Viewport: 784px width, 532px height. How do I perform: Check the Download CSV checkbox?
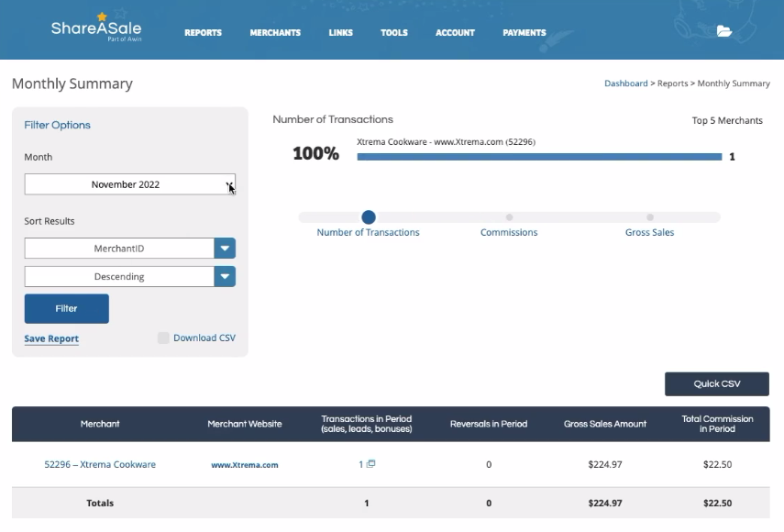click(163, 338)
